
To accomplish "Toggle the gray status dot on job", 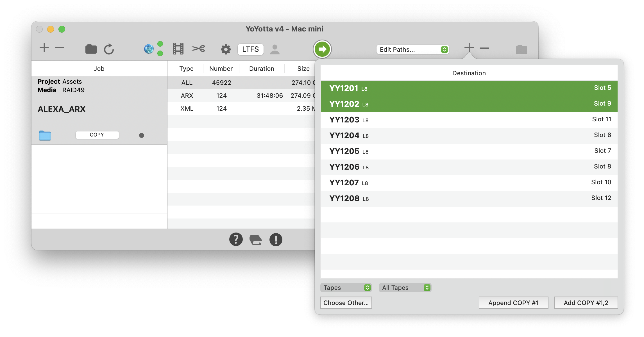I will point(142,135).
